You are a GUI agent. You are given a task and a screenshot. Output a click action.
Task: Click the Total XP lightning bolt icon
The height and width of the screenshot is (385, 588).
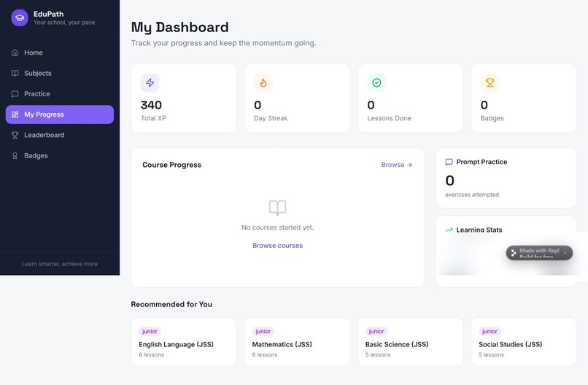pos(150,82)
